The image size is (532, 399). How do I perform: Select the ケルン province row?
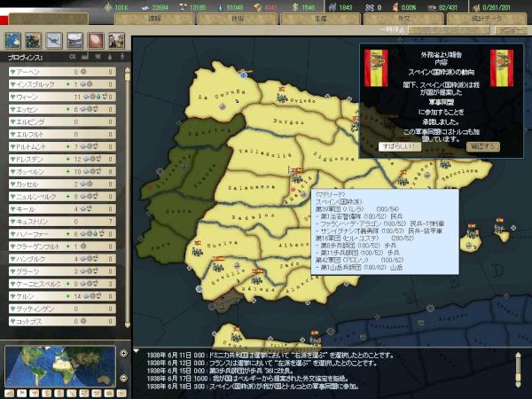point(62,296)
